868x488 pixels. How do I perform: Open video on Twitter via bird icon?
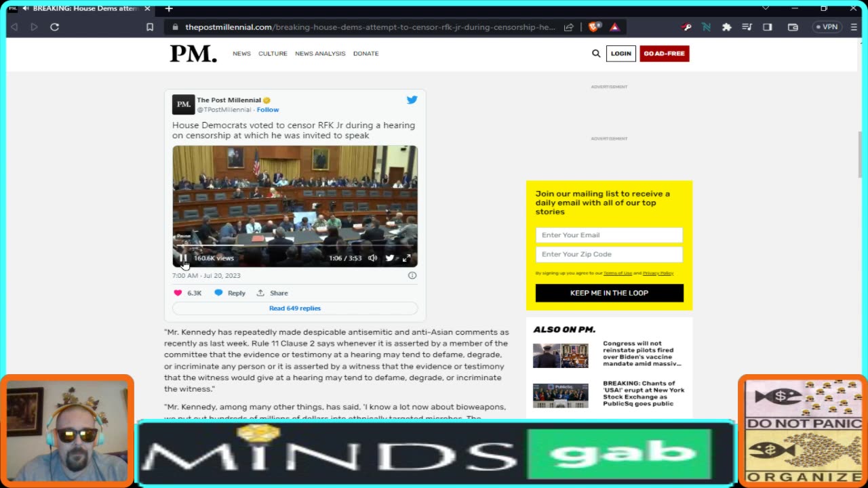(389, 258)
